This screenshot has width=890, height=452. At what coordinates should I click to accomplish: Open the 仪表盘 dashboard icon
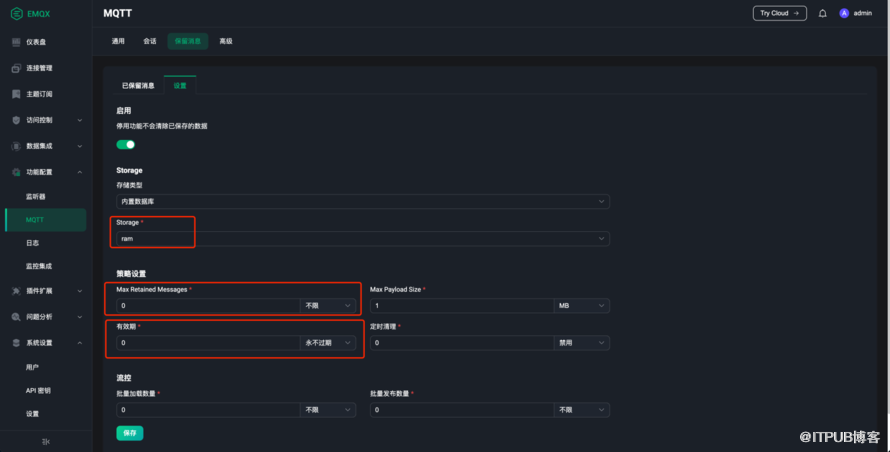[16, 42]
